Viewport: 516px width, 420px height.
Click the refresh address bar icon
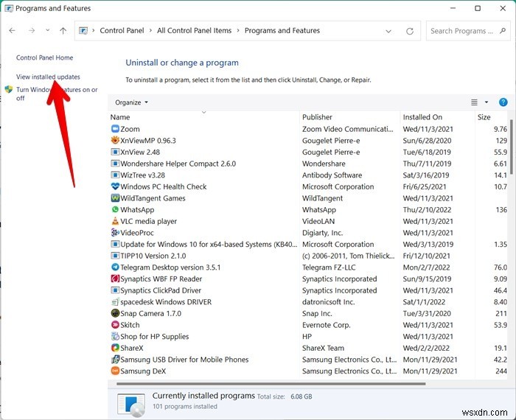tap(410, 31)
